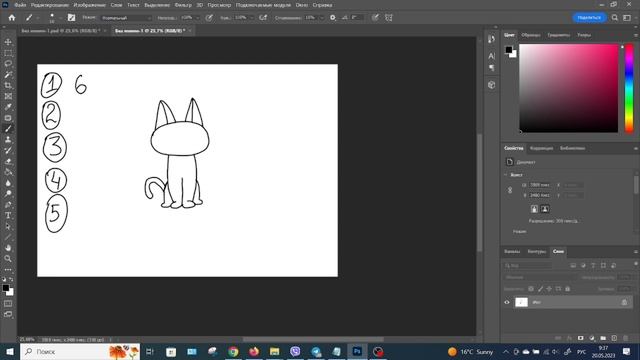Open the brush mode dropdown
The height and width of the screenshot is (360, 640).
tap(126, 18)
